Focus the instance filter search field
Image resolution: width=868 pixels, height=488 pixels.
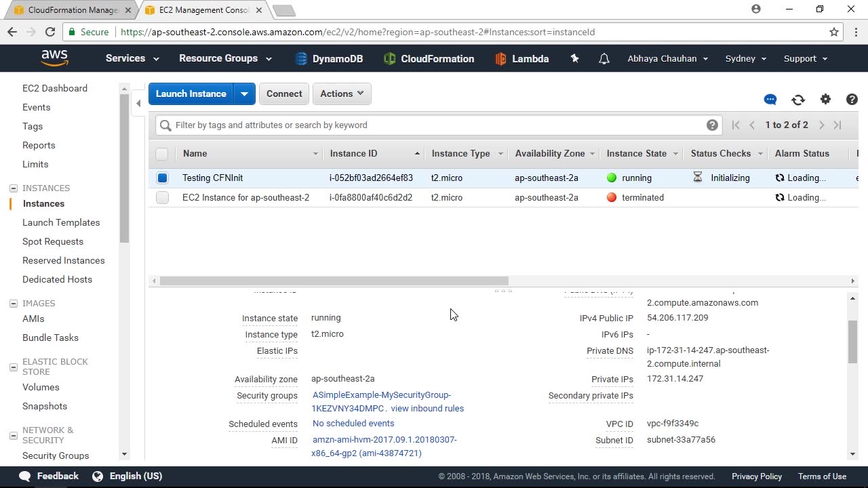437,125
